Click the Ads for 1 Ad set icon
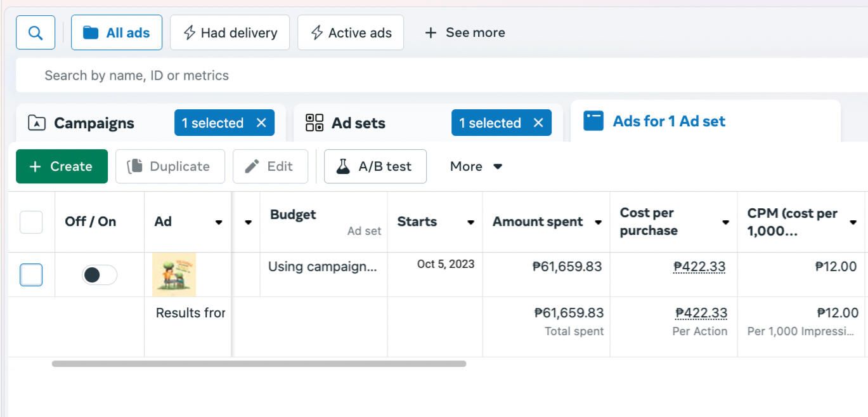The height and width of the screenshot is (417, 868). tap(593, 121)
